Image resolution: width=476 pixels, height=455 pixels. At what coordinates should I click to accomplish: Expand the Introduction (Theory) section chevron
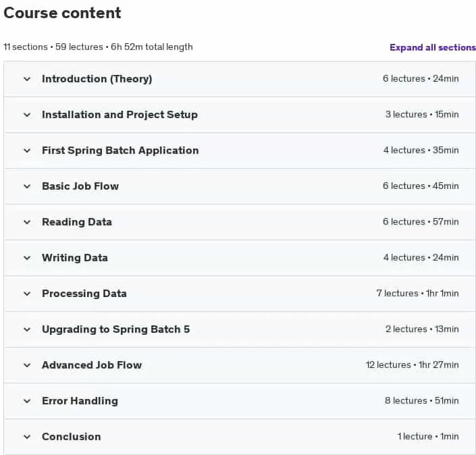27,79
